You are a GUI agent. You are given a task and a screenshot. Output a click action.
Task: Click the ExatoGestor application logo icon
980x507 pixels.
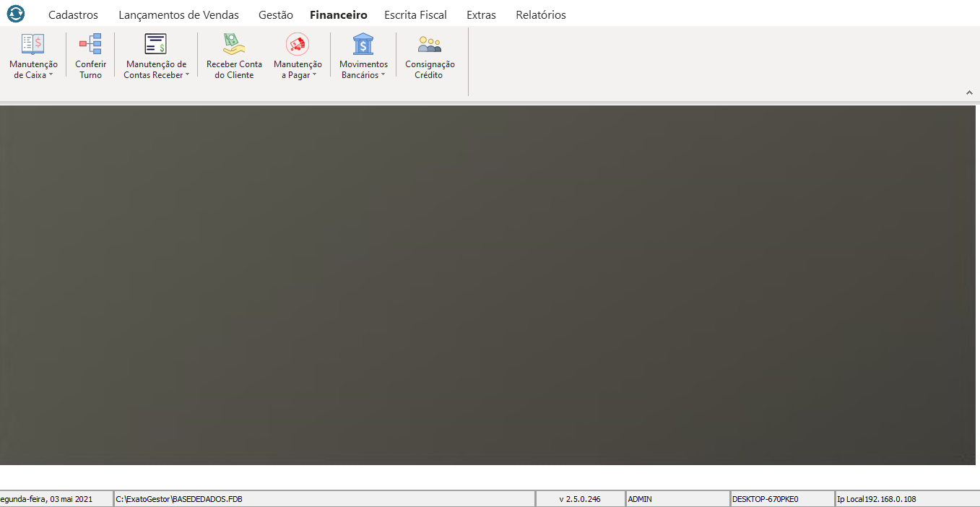(x=15, y=14)
